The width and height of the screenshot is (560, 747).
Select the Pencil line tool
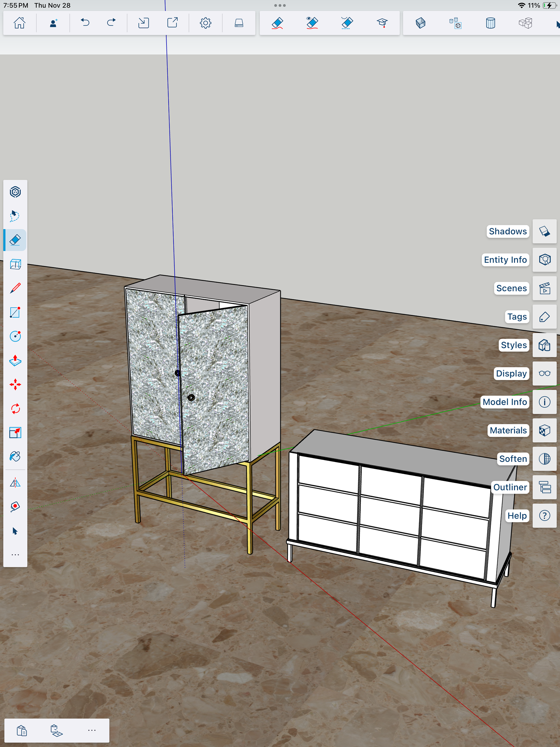(15, 288)
